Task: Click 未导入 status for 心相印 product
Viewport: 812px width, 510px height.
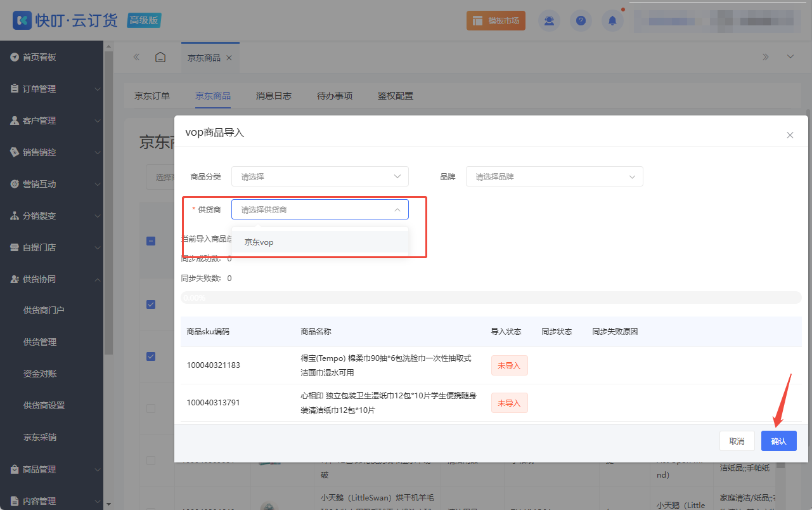Action: coord(509,403)
